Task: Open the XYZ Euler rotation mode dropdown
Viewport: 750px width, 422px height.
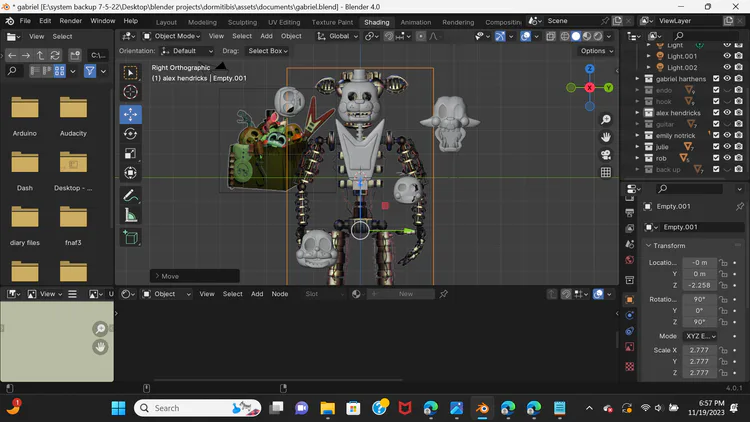Action: click(x=700, y=336)
